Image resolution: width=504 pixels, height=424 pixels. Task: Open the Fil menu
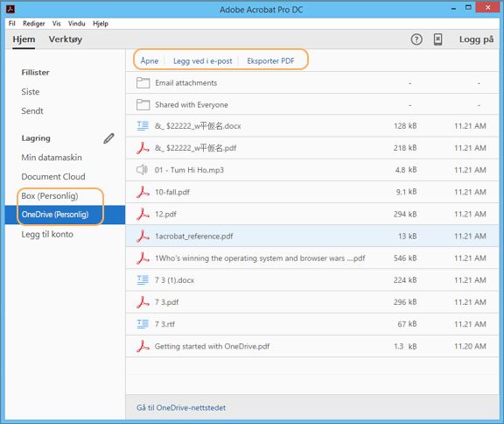coord(12,24)
